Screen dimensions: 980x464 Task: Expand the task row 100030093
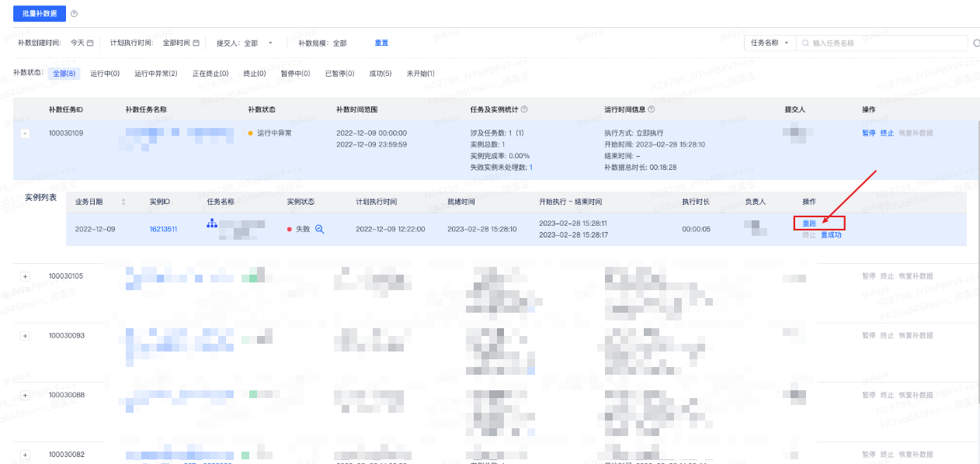[x=25, y=335]
